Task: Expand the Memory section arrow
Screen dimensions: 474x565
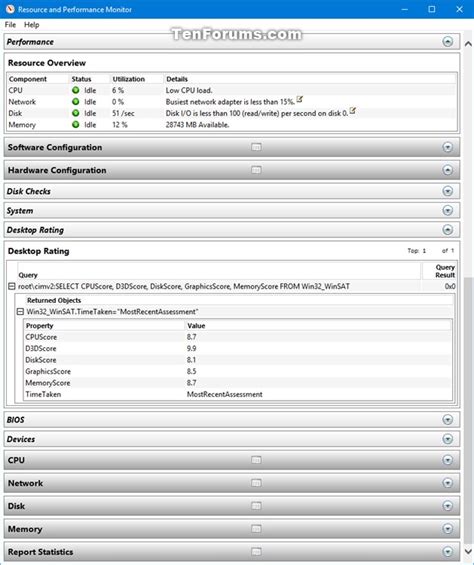Action: (448, 529)
